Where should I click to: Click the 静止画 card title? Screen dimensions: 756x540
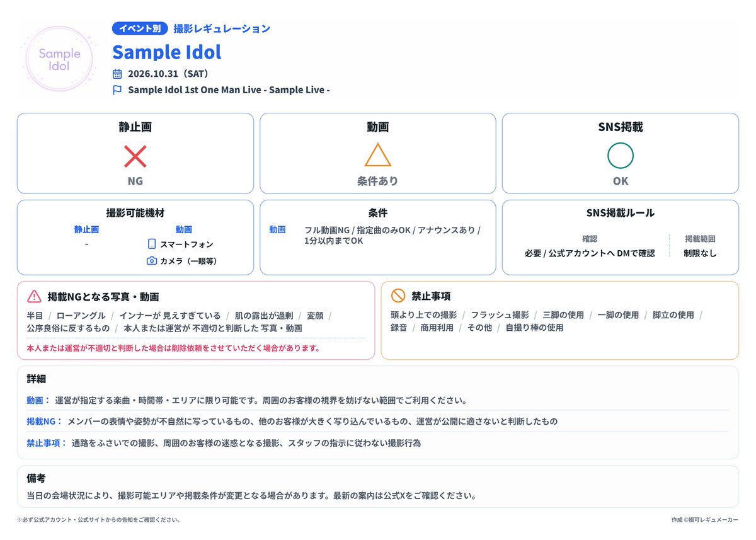click(135, 127)
